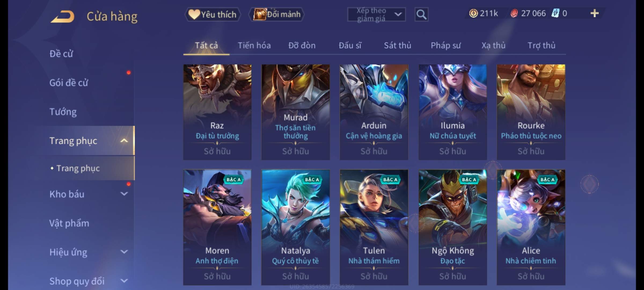
Task: Switch to the Pháp sư tab
Action: point(446,45)
